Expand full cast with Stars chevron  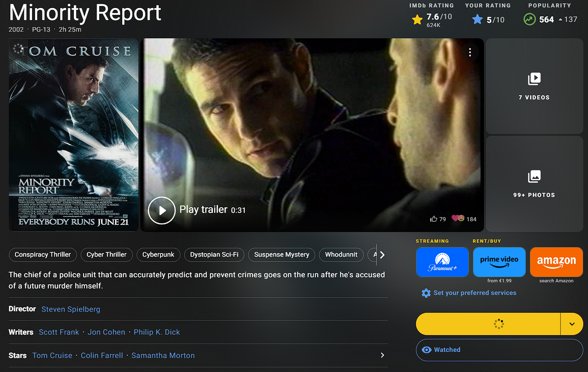pos(382,355)
